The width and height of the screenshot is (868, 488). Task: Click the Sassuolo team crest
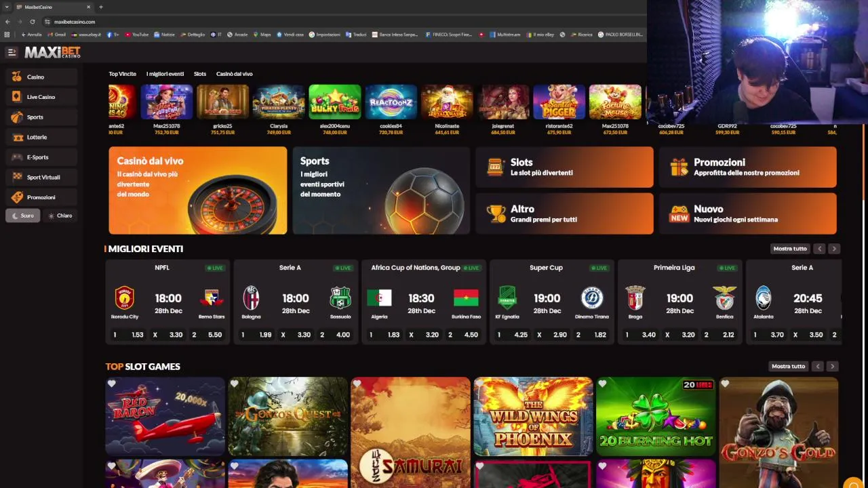click(x=340, y=298)
